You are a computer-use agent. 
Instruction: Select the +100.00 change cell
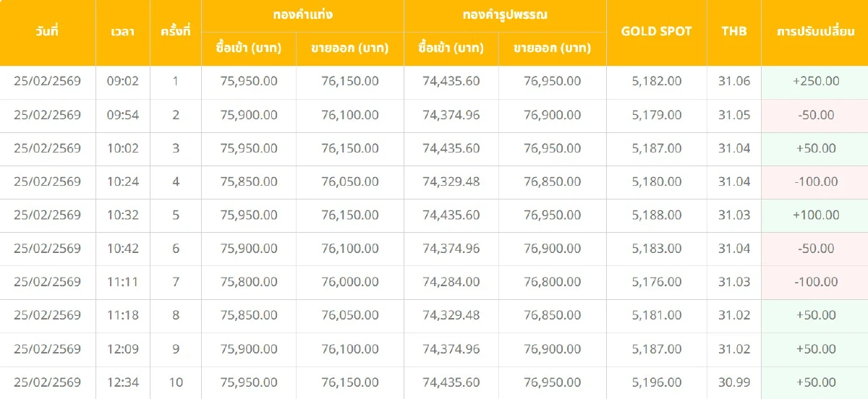click(816, 215)
